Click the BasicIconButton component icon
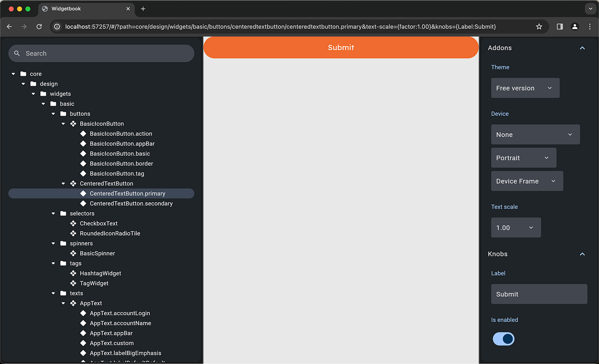 [x=73, y=124]
